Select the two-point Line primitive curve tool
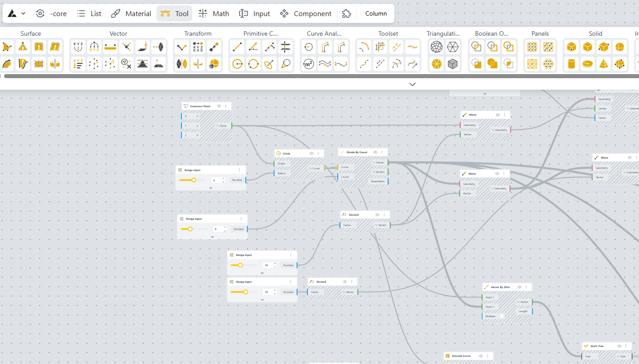639x364 pixels. [237, 47]
